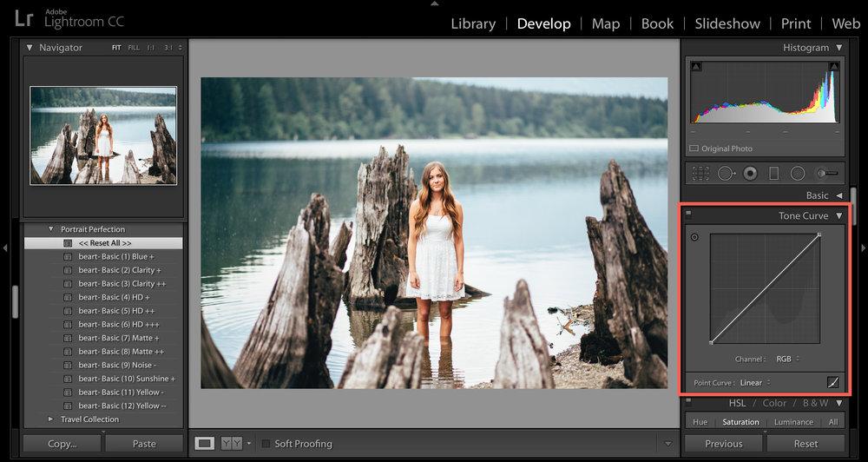The width and height of the screenshot is (868, 462).
Task: Pick the Radial Filter tool
Action: 798,173
